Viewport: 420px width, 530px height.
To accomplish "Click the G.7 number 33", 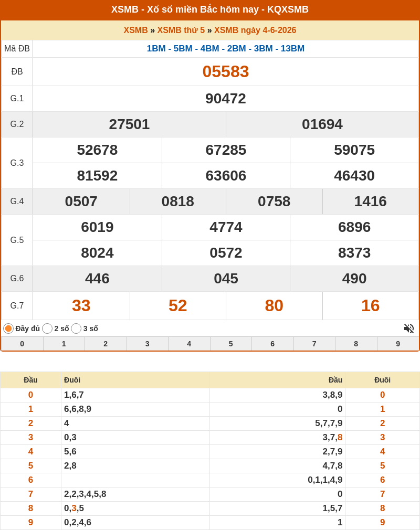I will pyautogui.click(x=81, y=305).
